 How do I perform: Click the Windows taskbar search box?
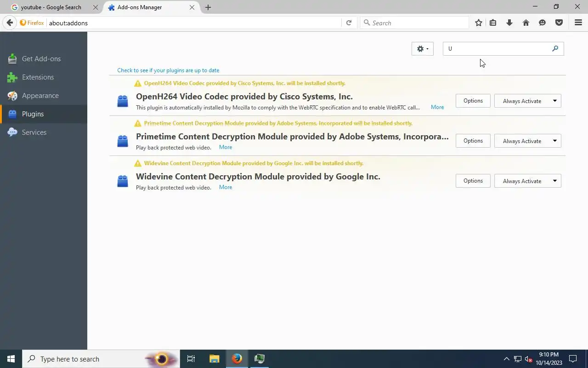pyautogui.click(x=101, y=359)
